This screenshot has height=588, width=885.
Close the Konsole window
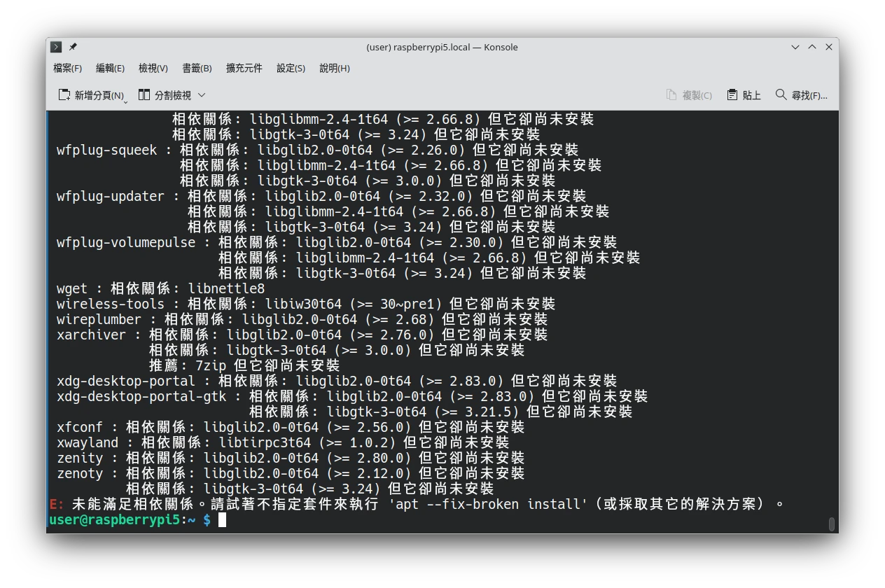(829, 47)
